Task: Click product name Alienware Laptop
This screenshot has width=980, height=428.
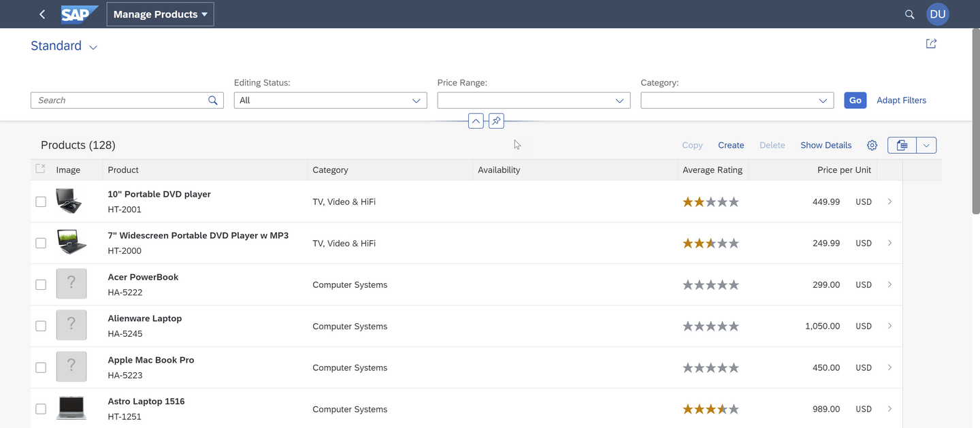Action: click(x=145, y=318)
